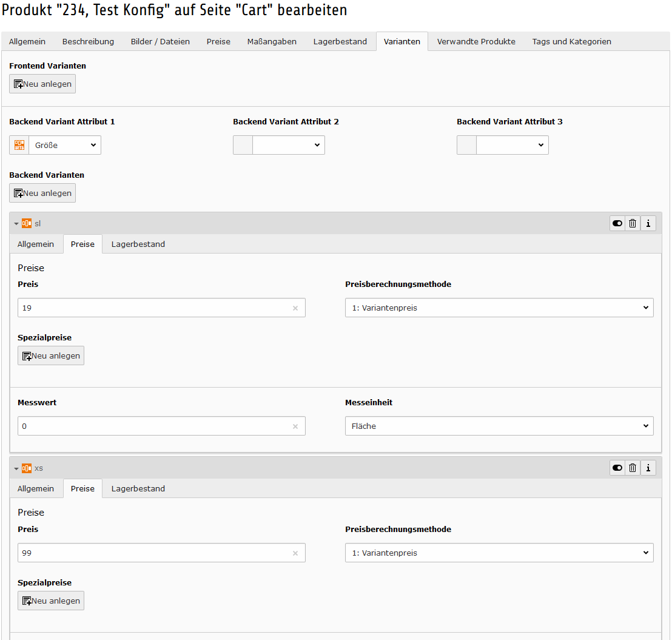Open Preisberechnungsmethode dropdown for xs variant

point(499,553)
